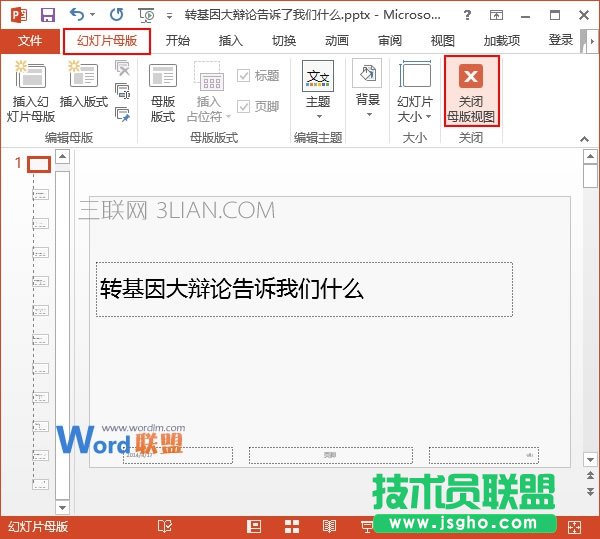Switch to the 开始 tab
Screen dimensions: 600x539
tap(178, 41)
